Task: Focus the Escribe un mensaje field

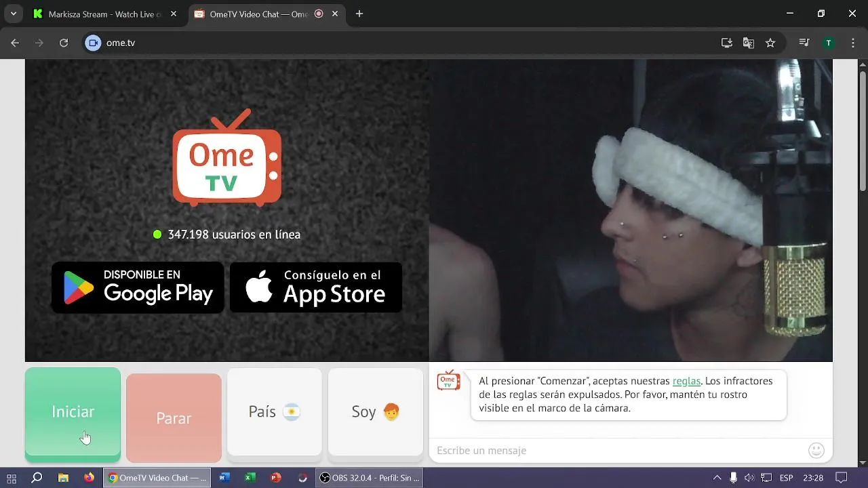Action: pyautogui.click(x=618, y=451)
